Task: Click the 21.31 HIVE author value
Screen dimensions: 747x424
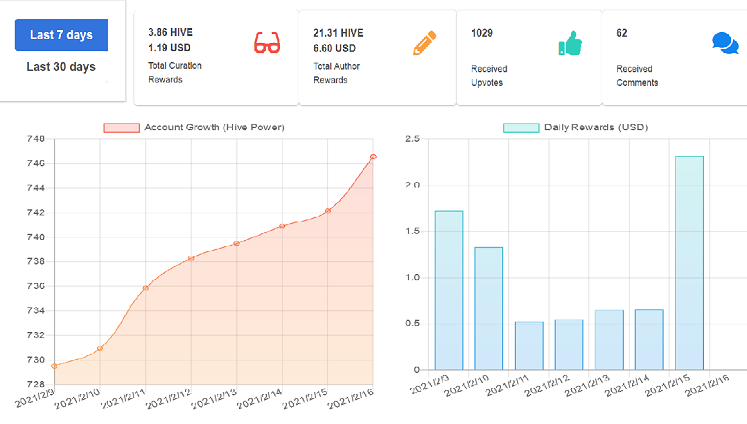Action: pyautogui.click(x=338, y=33)
